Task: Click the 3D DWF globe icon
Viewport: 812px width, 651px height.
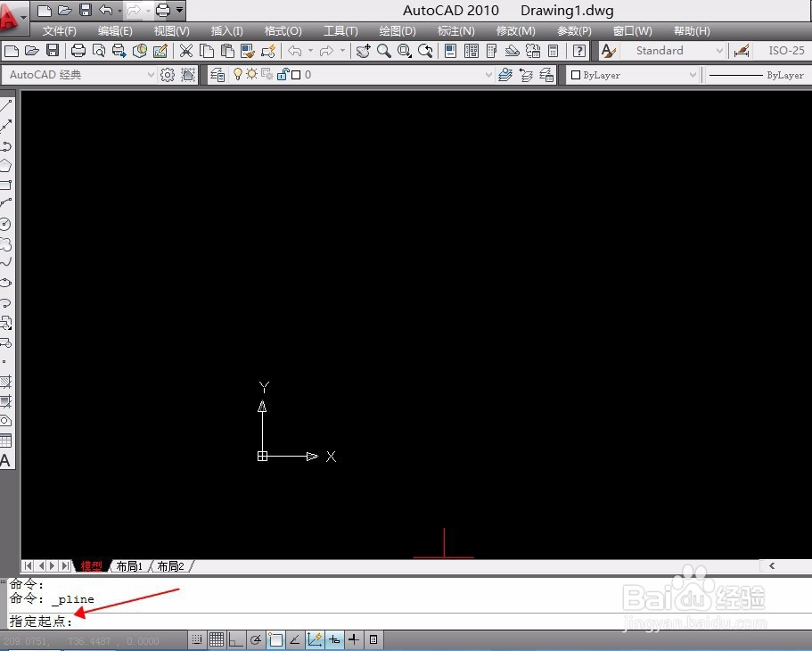Action: click(140, 51)
